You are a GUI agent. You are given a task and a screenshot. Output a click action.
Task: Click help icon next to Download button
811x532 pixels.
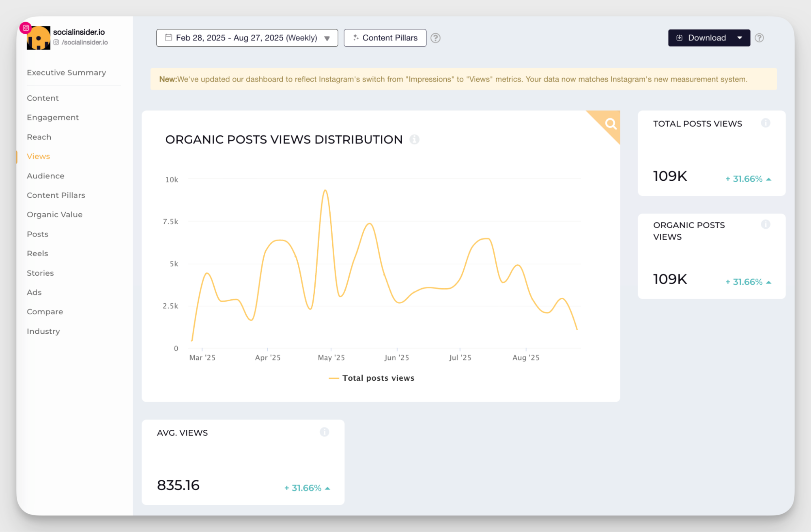click(759, 38)
